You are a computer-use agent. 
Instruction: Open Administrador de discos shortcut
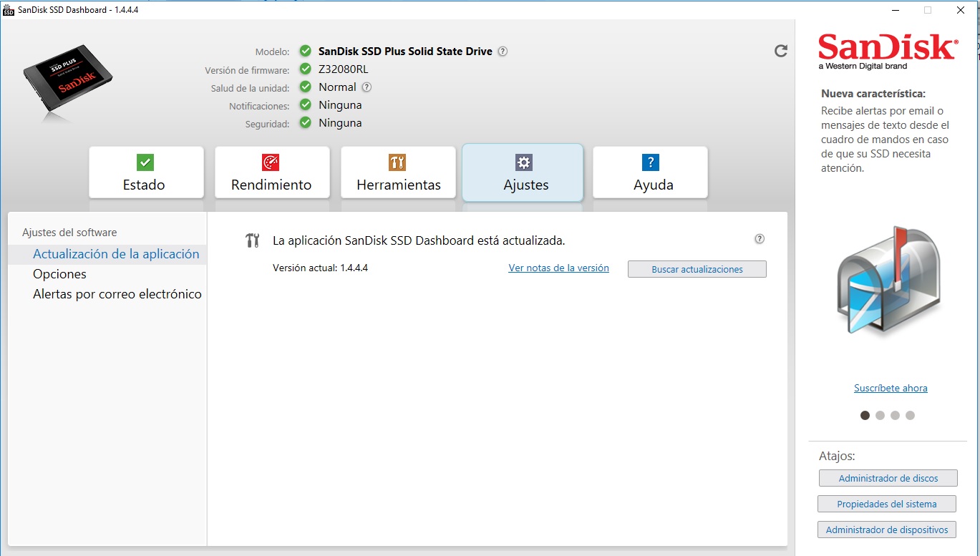click(x=888, y=478)
